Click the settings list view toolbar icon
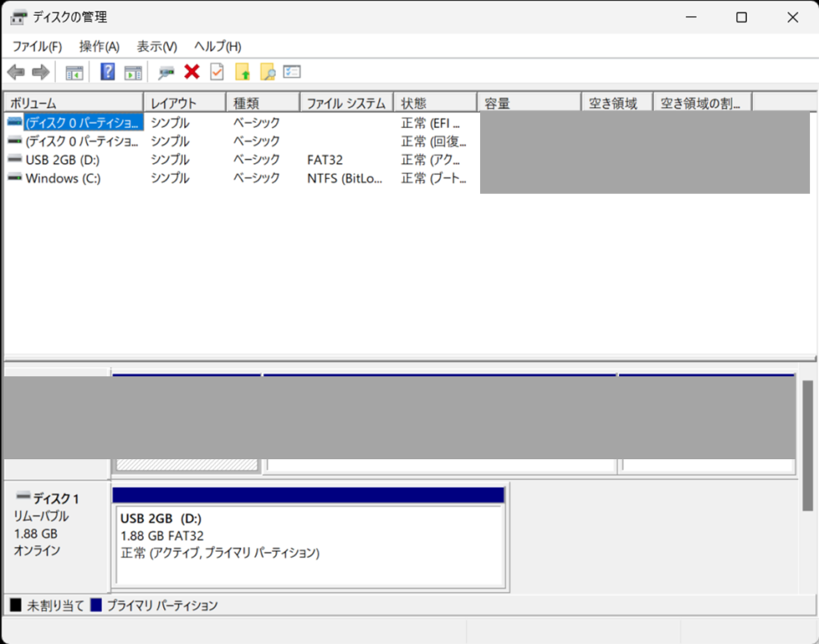819x644 pixels. click(x=292, y=71)
